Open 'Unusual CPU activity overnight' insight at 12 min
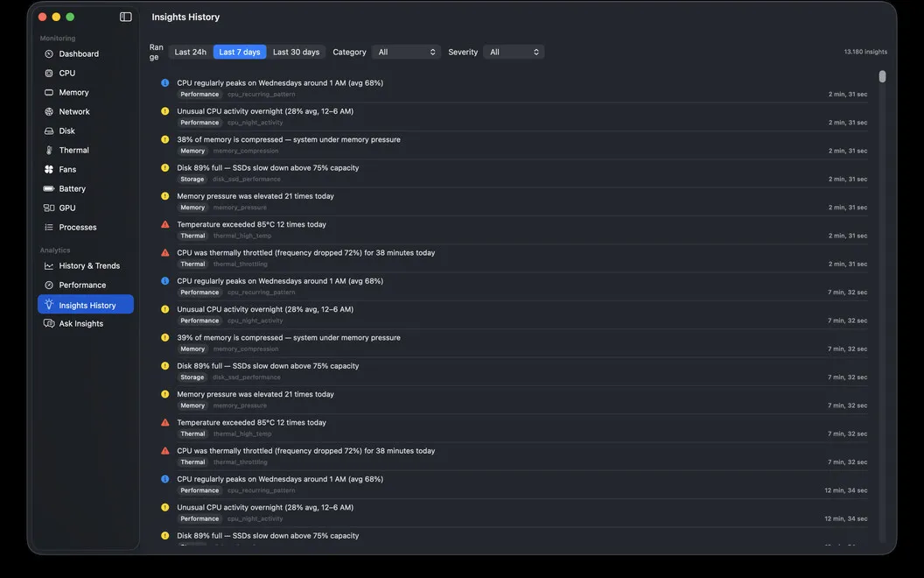 pyautogui.click(x=514, y=512)
